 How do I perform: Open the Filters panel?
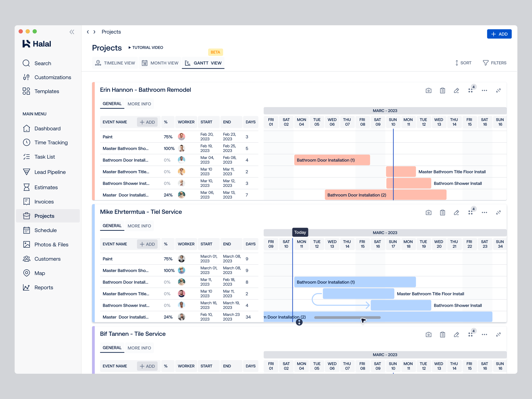495,63
